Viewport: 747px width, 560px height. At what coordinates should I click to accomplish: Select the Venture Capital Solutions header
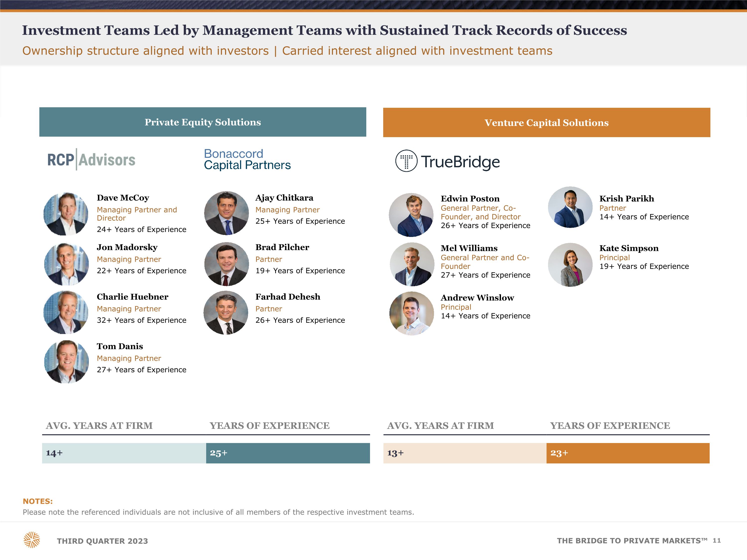[547, 122]
